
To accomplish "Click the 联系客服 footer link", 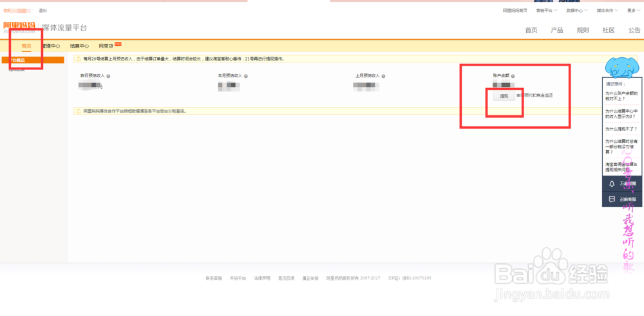I will coord(214,278).
